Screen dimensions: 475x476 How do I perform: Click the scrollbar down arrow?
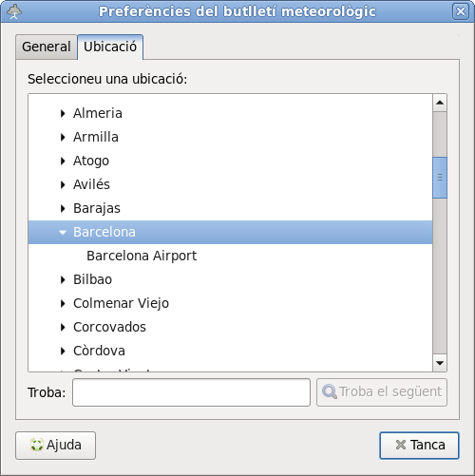440,363
